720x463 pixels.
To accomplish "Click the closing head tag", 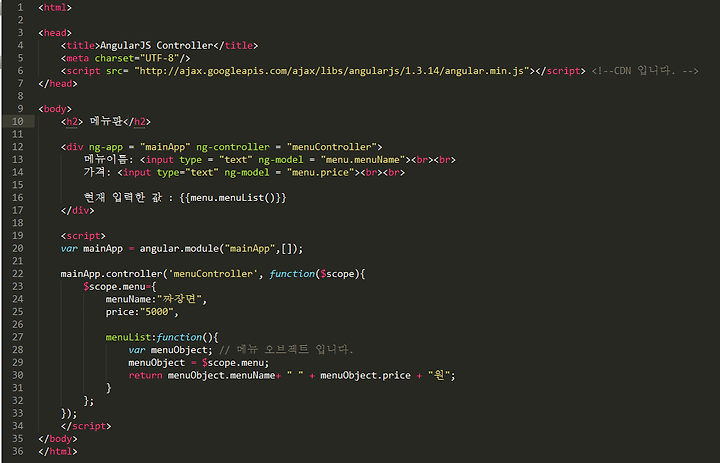I will [58, 84].
